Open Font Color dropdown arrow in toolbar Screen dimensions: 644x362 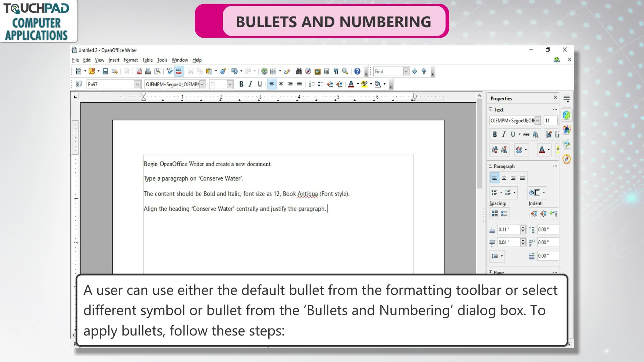[358, 84]
